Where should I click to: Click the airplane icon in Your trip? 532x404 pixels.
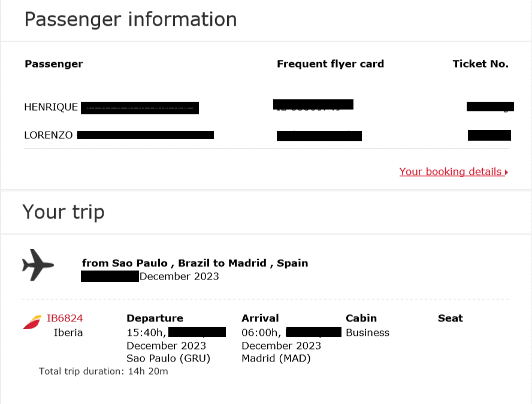tap(38, 265)
